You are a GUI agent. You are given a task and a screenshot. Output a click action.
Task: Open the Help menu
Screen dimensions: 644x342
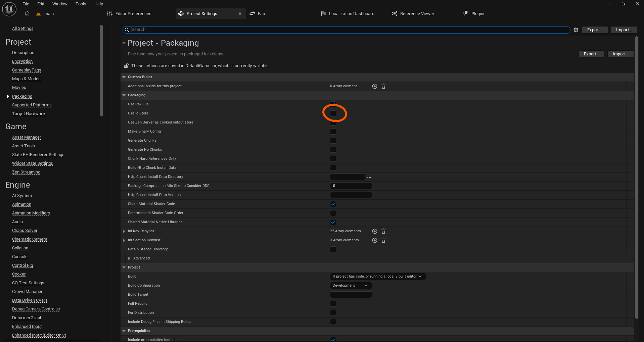98,4
